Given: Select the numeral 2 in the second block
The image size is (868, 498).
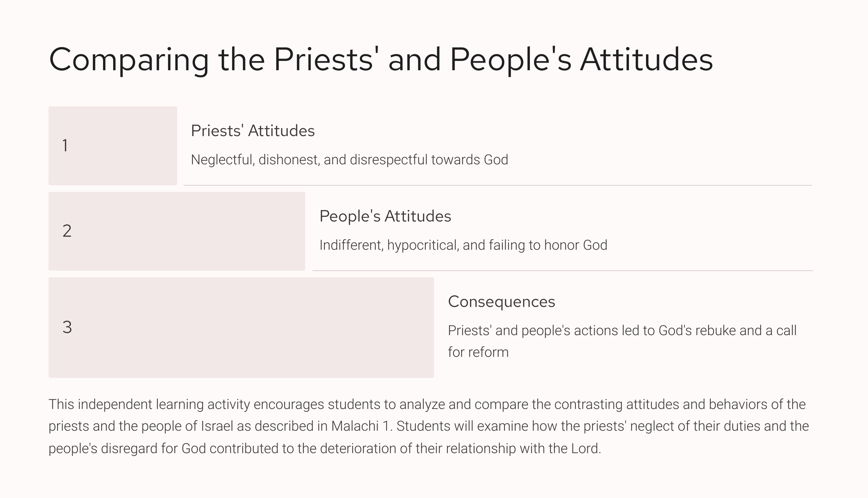Looking at the screenshot, I should point(67,231).
